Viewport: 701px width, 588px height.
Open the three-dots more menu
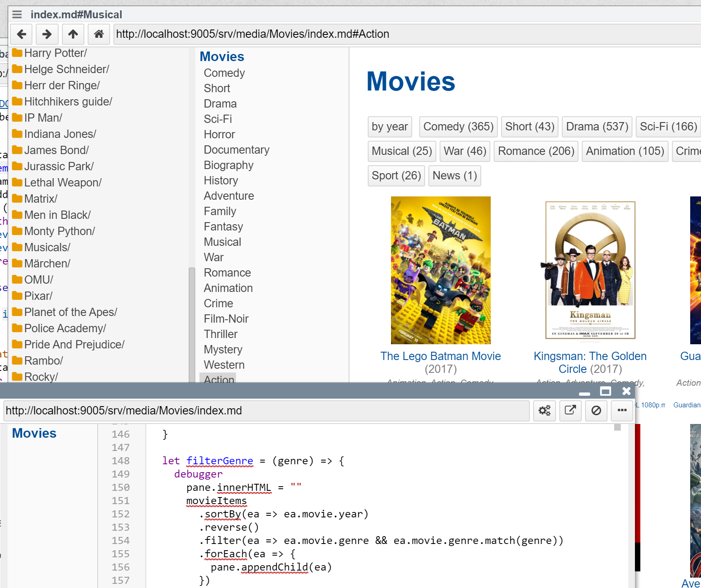[x=622, y=411]
